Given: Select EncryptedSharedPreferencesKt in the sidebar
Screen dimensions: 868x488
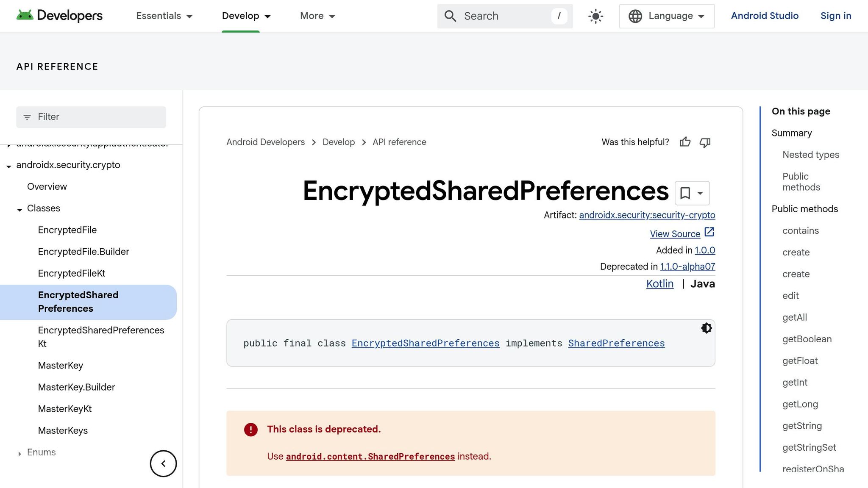Looking at the screenshot, I should [x=101, y=337].
